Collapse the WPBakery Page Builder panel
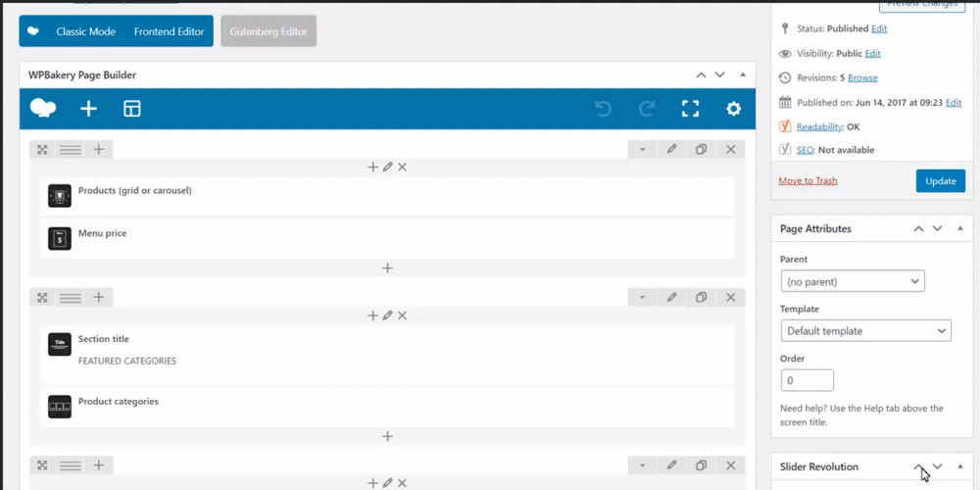The image size is (980, 490). (743, 75)
